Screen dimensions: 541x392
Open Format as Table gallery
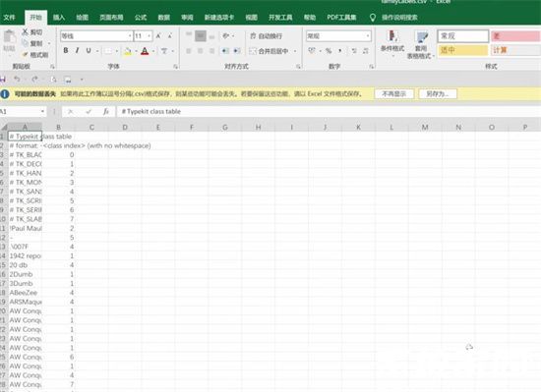[421, 45]
